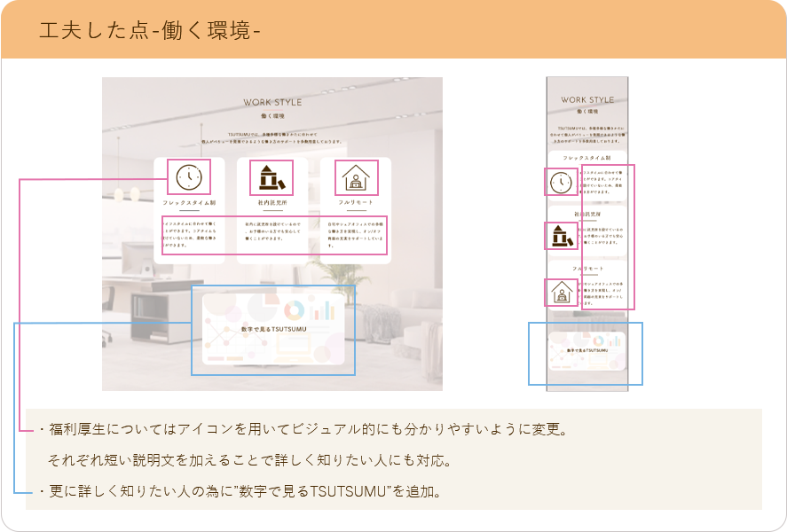Click the clock icon in the desktop mockup
787x532 pixels.
pyautogui.click(x=189, y=177)
